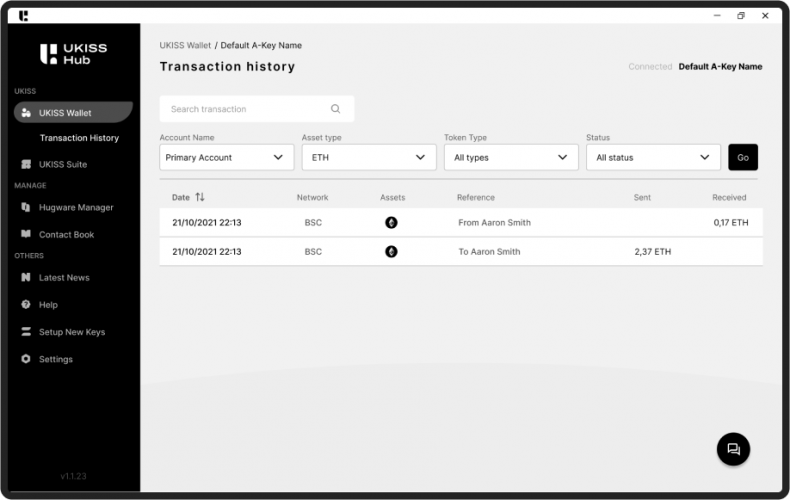Select the To Aaron Smith transaction
Image resolution: width=790 pixels, height=500 pixels.
(461, 252)
